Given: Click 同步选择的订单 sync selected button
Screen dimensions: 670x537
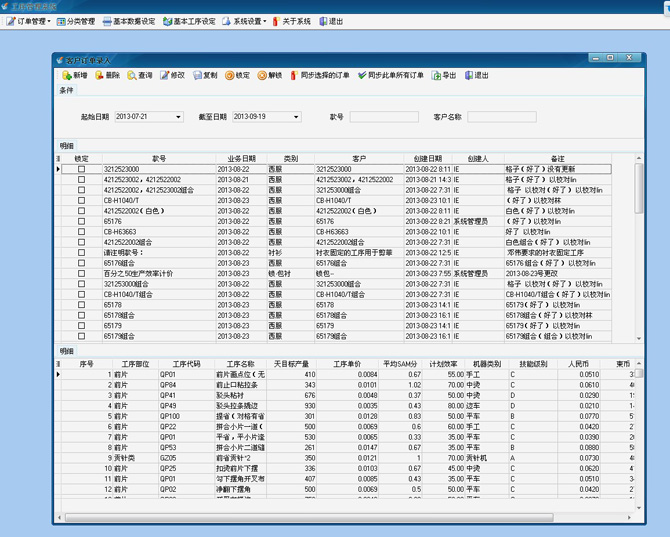Looking at the screenshot, I should (x=320, y=76).
